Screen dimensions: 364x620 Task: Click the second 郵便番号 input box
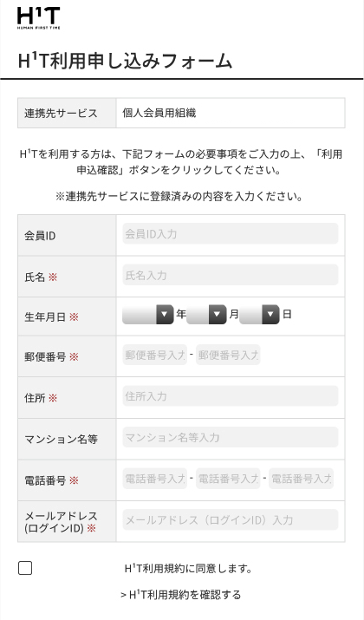tap(228, 355)
